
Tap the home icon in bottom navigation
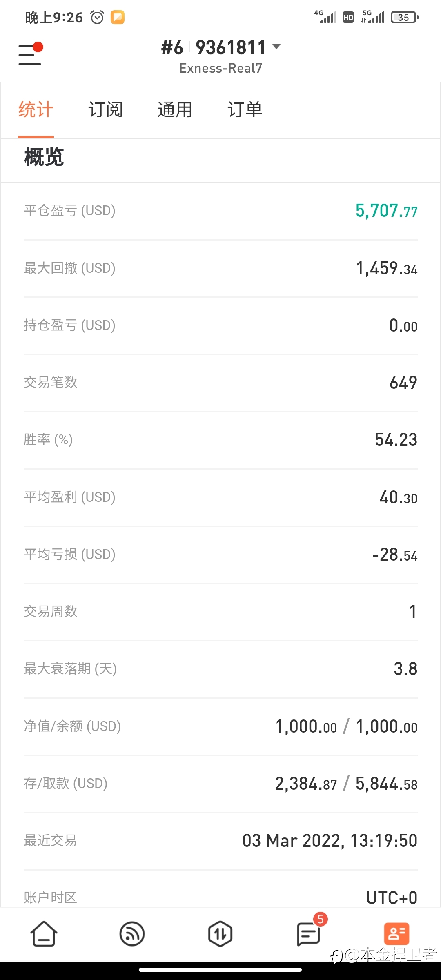(x=44, y=933)
